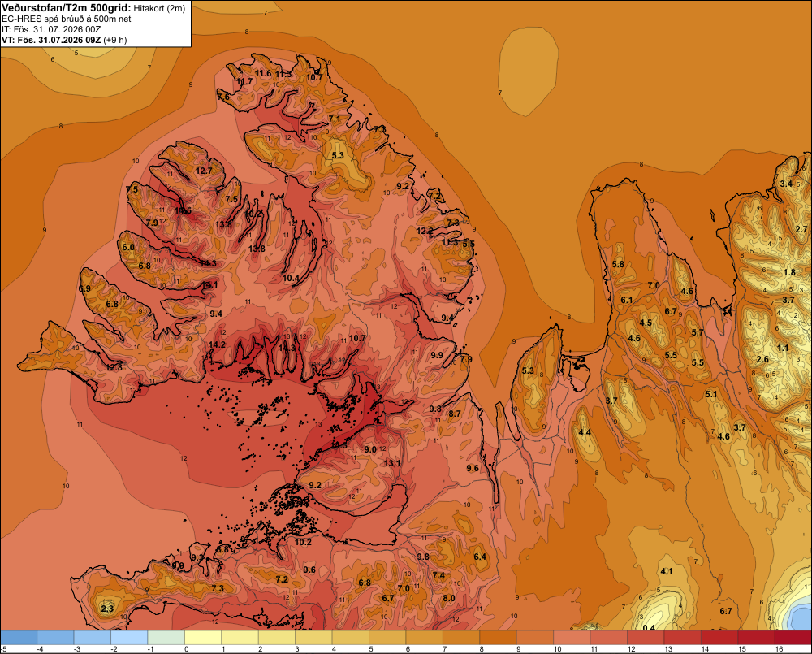Click the 4.1 temperature label in the southeast

click(667, 571)
